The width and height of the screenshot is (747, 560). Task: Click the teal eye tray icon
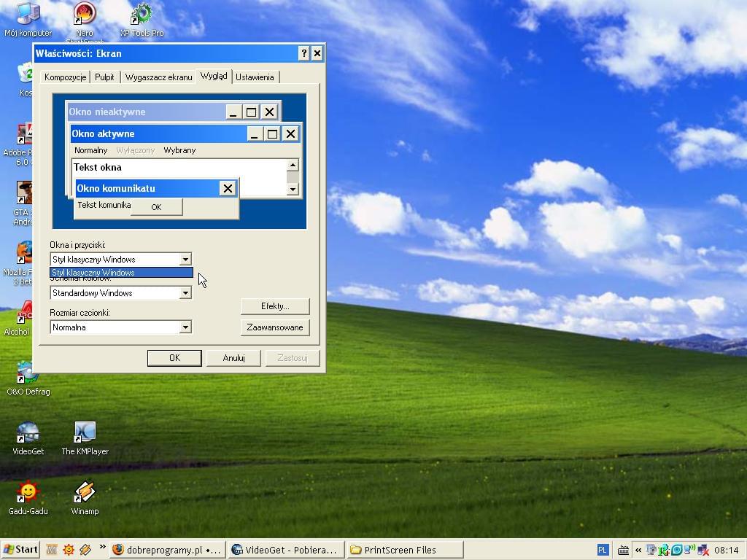[676, 551]
